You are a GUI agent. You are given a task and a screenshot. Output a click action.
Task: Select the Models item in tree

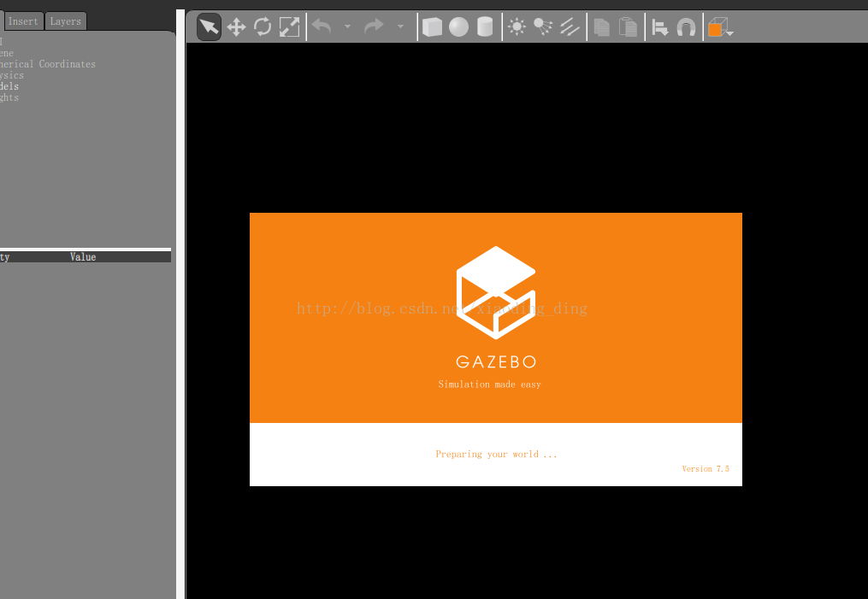click(x=9, y=86)
